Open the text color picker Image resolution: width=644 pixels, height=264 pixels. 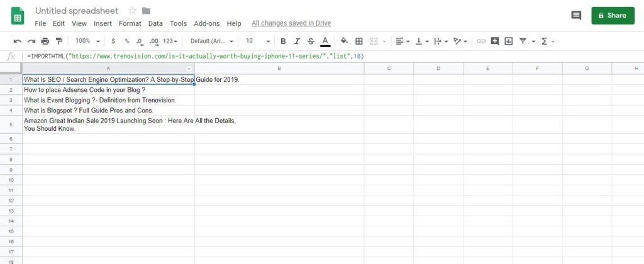pyautogui.click(x=325, y=41)
